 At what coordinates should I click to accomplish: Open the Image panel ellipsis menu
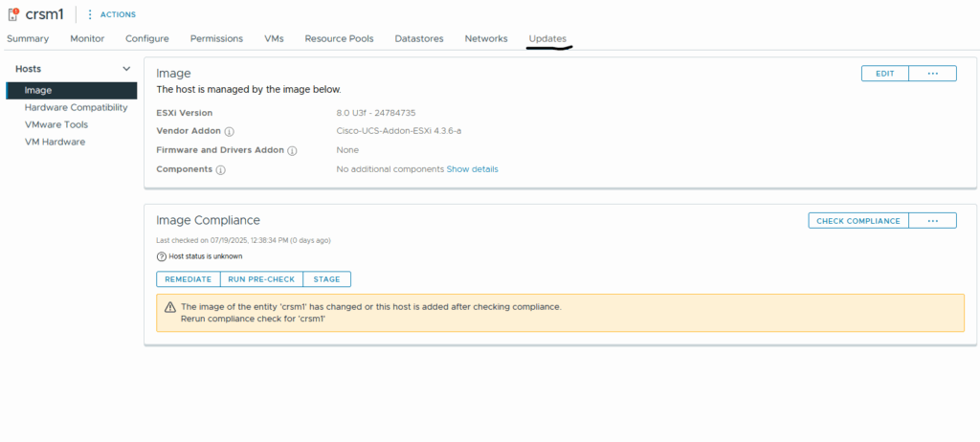932,74
